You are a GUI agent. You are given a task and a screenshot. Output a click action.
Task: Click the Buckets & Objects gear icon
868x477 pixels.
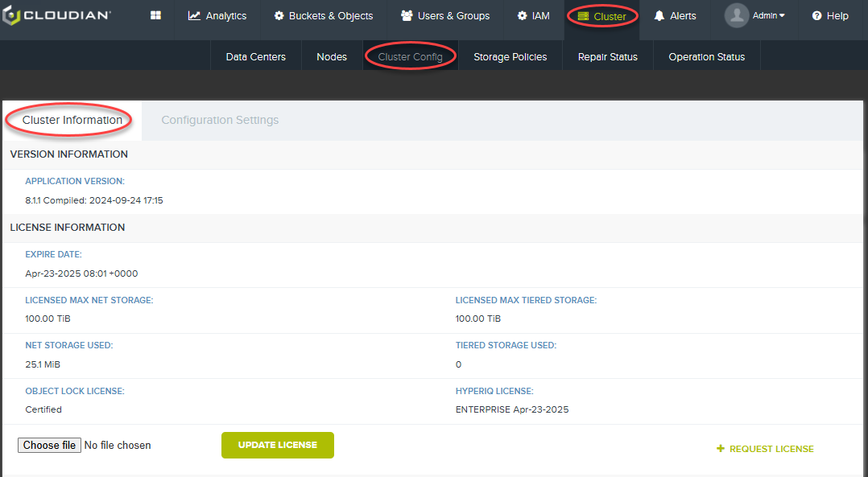coord(279,15)
